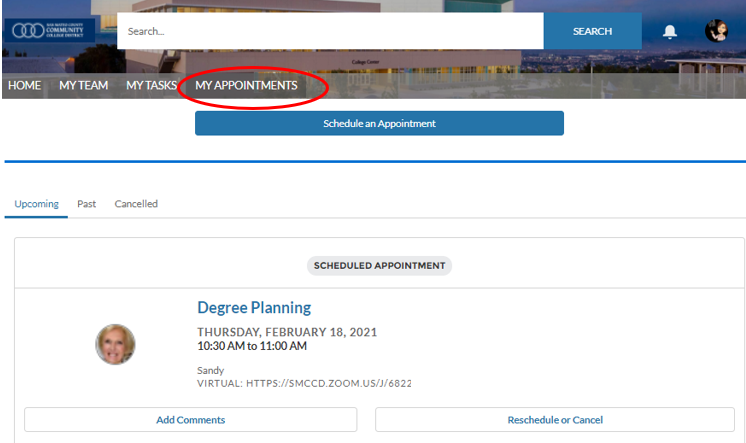
Task: Switch to the Past appointments tab
Action: point(87,204)
